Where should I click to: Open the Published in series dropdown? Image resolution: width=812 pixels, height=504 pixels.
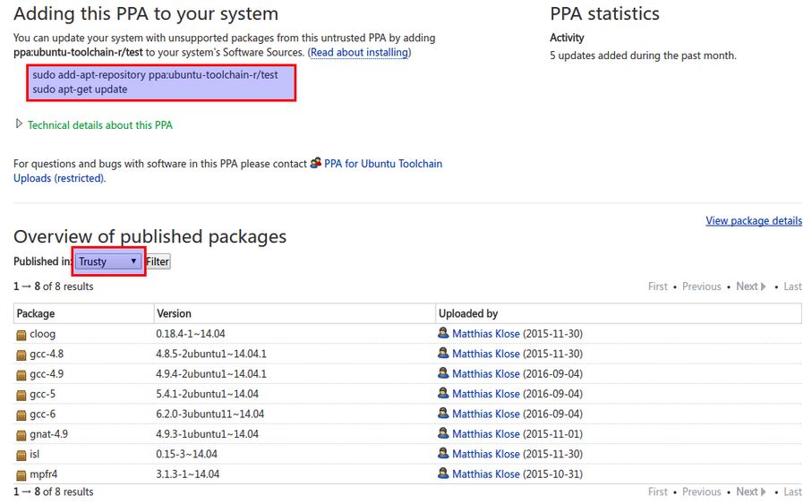pyautogui.click(x=107, y=261)
